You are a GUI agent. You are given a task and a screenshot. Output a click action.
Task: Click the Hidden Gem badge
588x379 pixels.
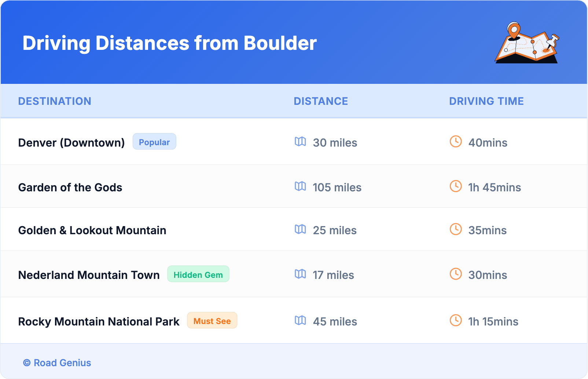point(198,274)
